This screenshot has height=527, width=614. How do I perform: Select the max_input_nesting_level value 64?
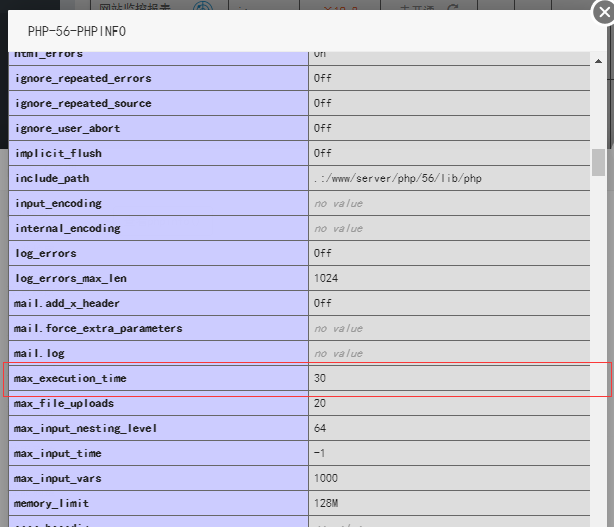point(320,429)
